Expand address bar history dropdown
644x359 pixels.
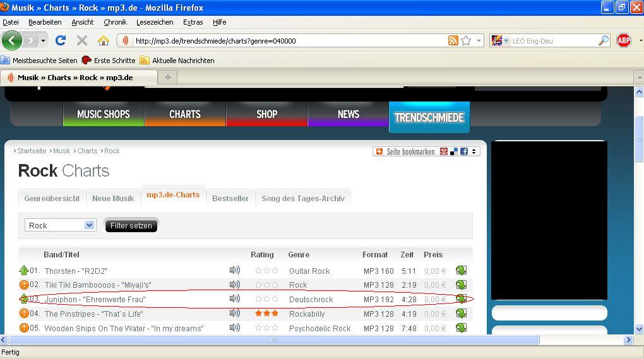tap(479, 40)
